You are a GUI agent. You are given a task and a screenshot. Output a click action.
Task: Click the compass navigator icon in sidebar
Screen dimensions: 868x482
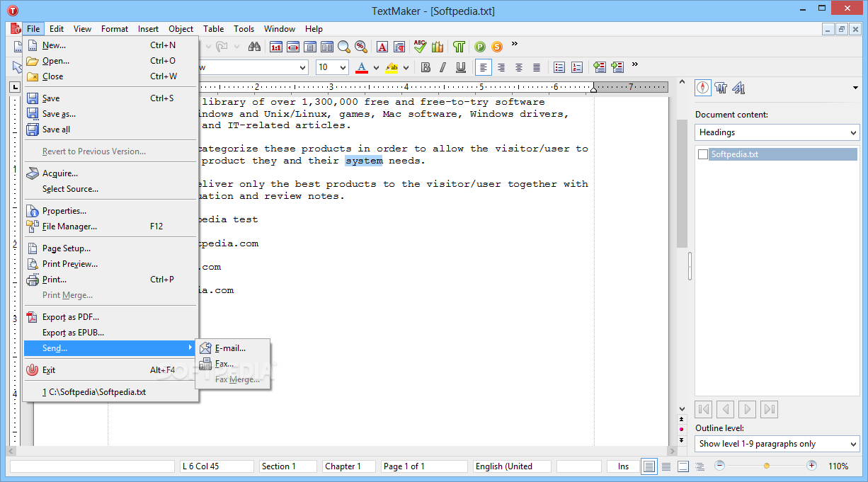tap(702, 88)
